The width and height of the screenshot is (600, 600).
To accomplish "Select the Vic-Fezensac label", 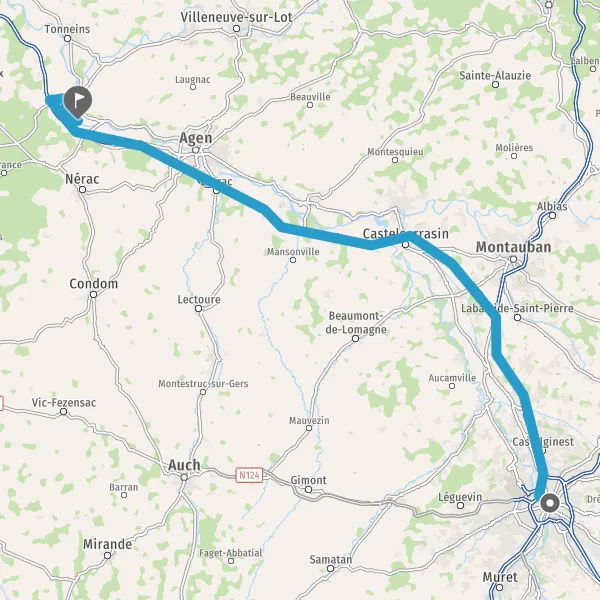I will 64,403.
